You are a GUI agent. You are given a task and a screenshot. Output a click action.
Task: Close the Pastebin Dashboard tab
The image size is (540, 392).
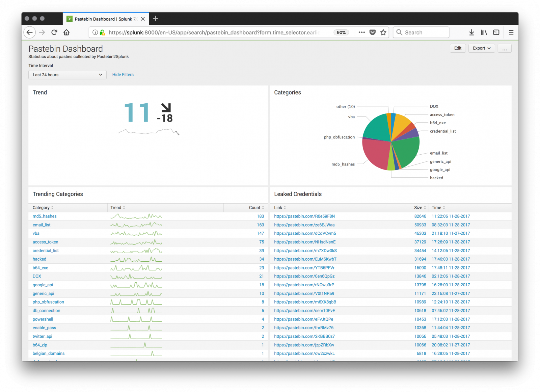[x=143, y=19]
